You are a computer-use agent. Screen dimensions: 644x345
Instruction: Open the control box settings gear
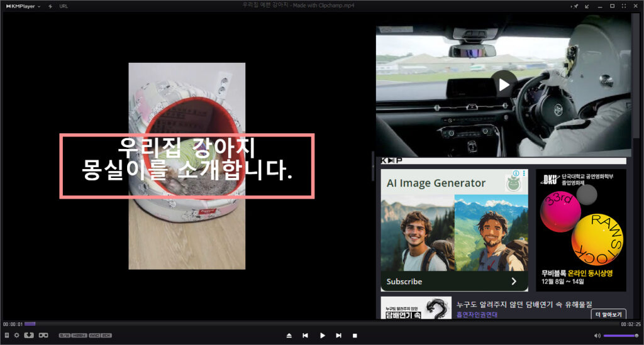pos(17,336)
